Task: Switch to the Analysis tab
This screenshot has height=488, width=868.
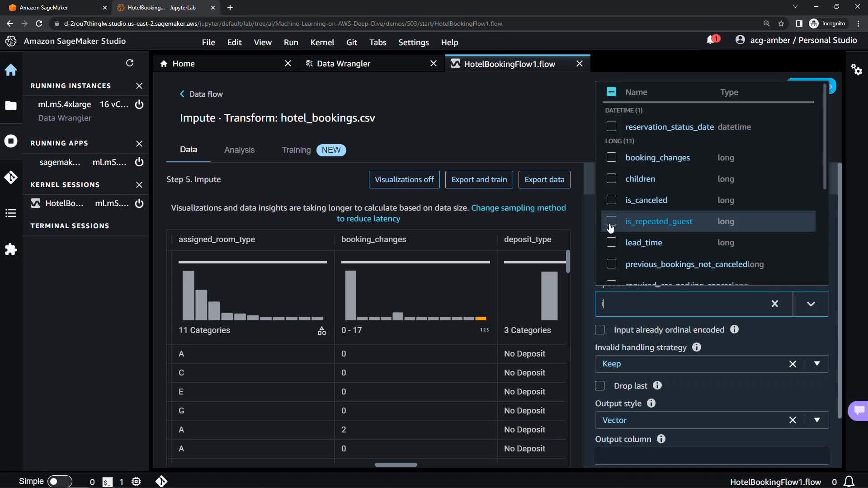Action: (239, 150)
